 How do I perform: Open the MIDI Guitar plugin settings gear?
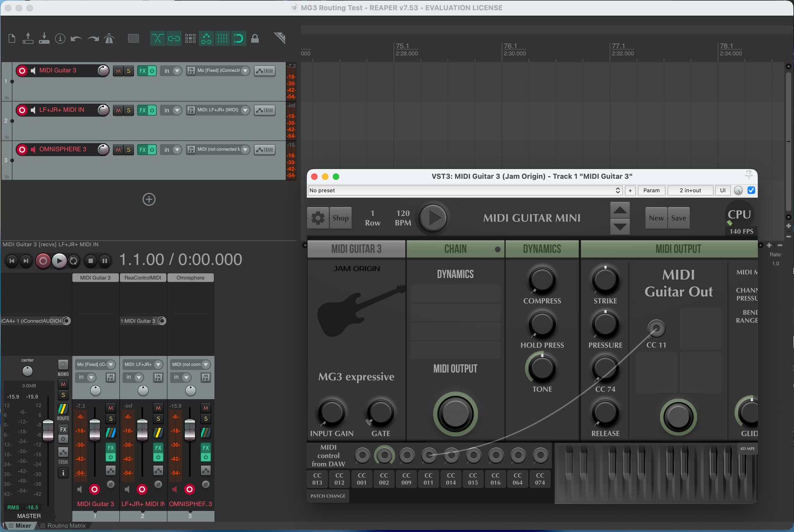point(318,218)
